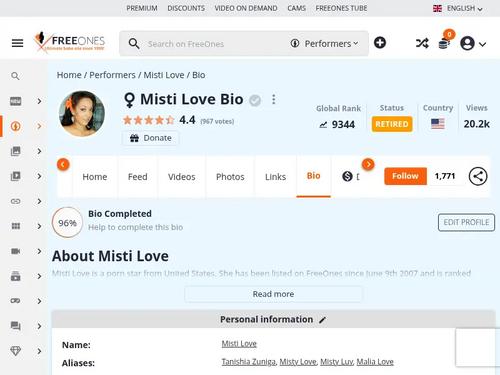Click the sidebar game controller icon
The image size is (500, 375).
(x=16, y=301)
